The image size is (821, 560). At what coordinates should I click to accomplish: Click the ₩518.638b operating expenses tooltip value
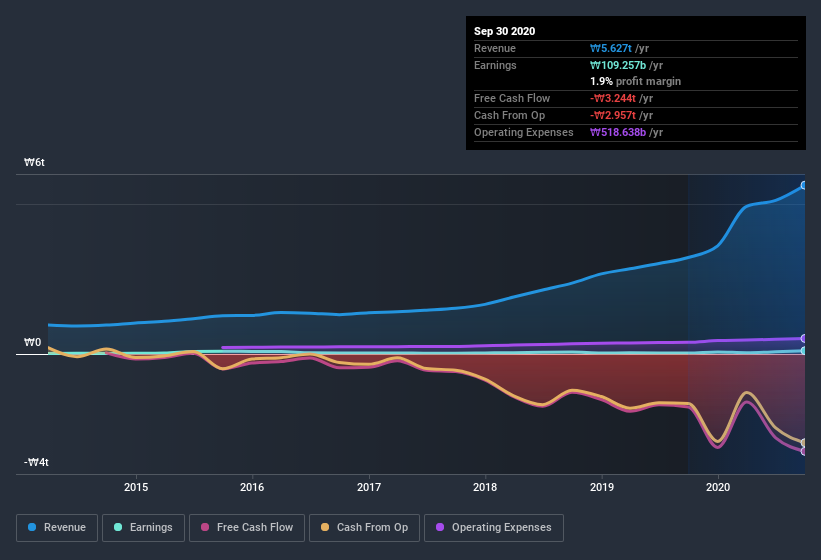pyautogui.click(x=623, y=132)
